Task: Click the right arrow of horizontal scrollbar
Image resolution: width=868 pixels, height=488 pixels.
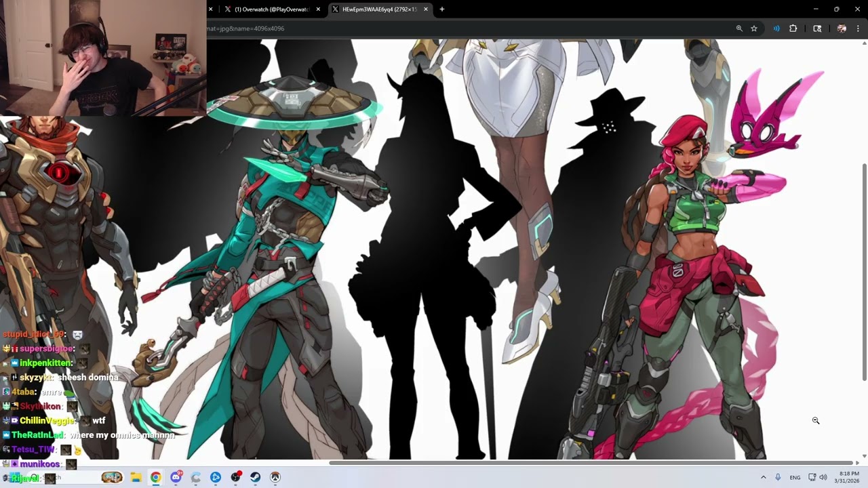Action: pyautogui.click(x=858, y=463)
